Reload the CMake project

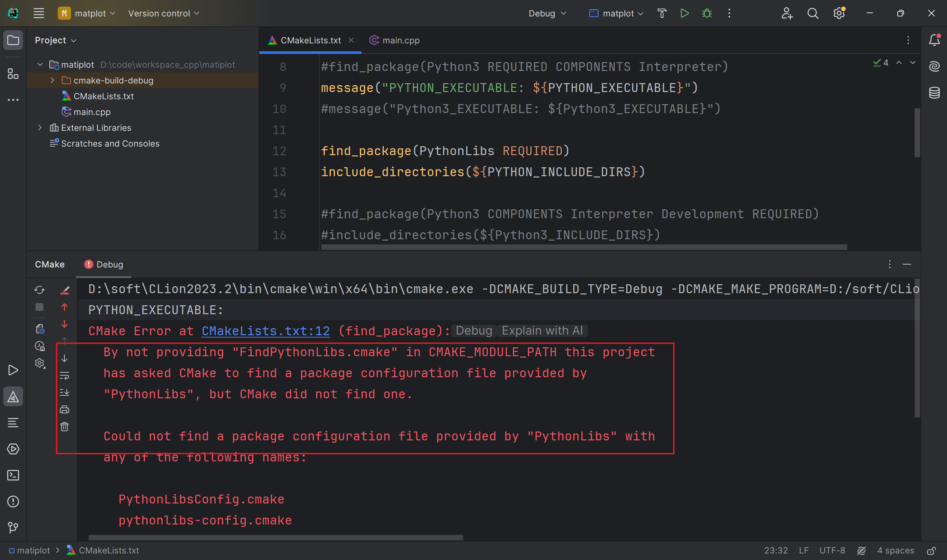tap(40, 290)
